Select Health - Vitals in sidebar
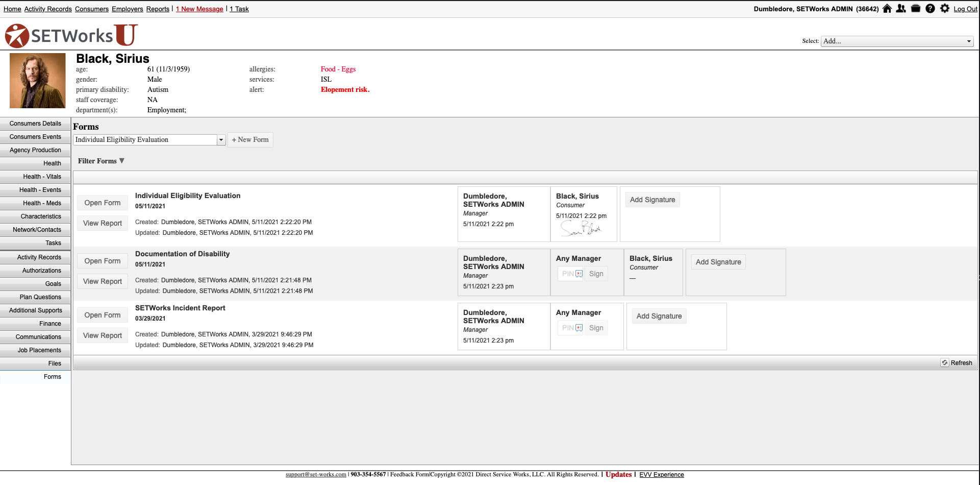 (35, 177)
